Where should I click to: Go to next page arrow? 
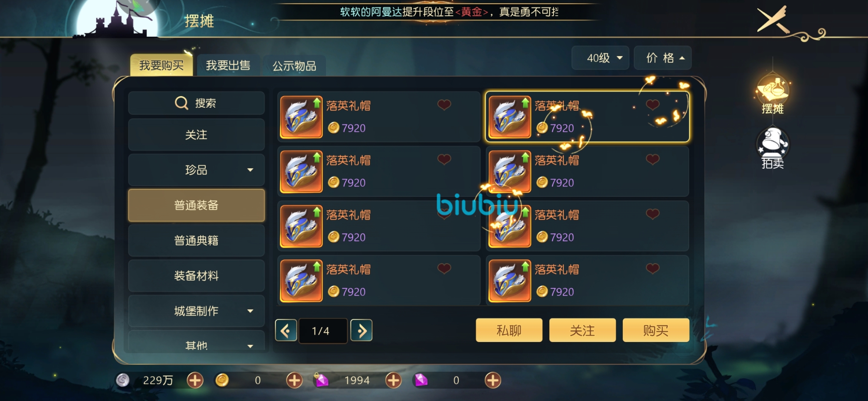tap(361, 330)
